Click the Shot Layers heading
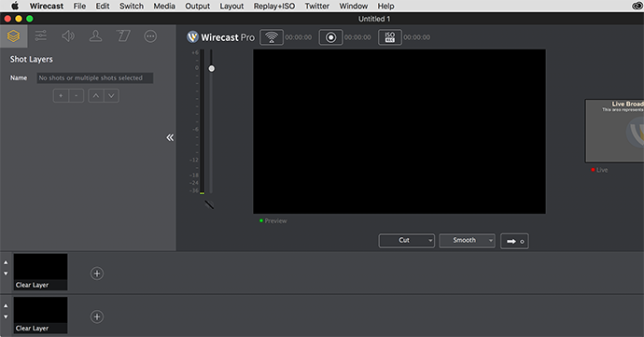644x337 pixels. click(32, 60)
